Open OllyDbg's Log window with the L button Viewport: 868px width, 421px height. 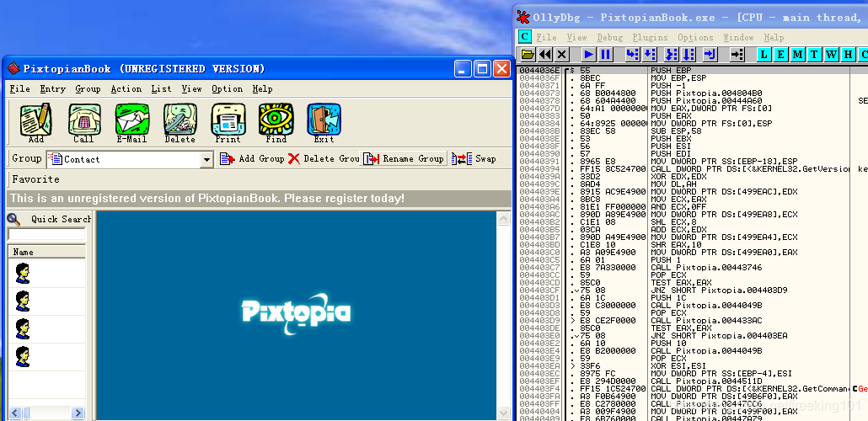click(764, 54)
